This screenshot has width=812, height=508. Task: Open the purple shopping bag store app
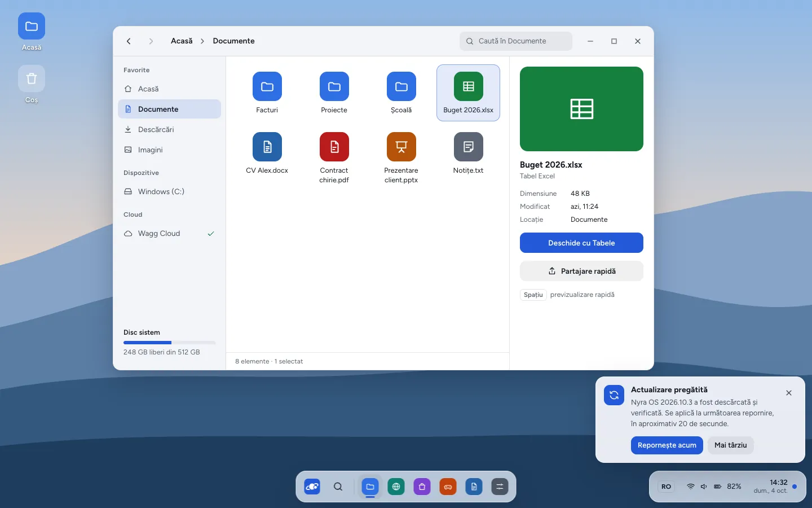tap(422, 487)
